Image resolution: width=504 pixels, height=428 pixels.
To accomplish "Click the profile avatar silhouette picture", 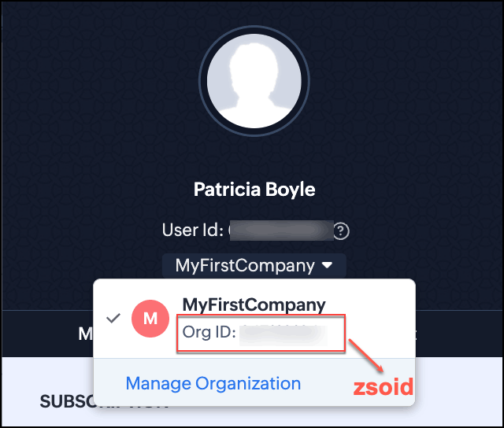I will pyautogui.click(x=254, y=81).
